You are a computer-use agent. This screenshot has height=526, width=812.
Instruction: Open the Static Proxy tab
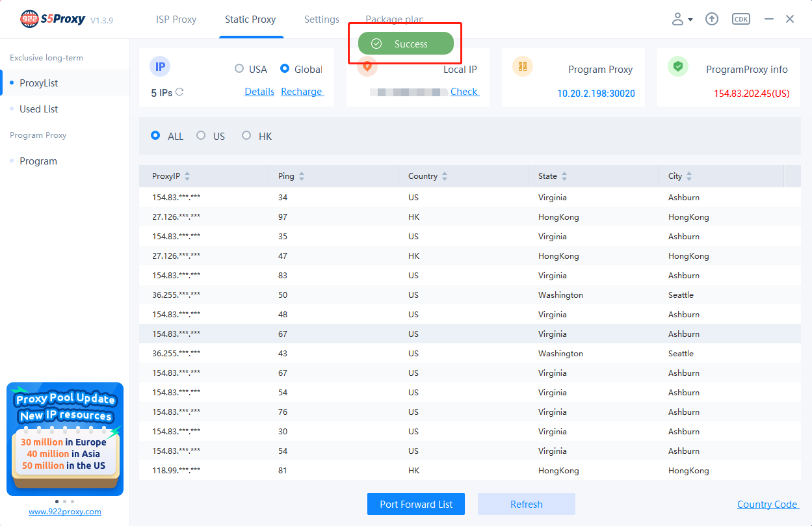coord(250,20)
